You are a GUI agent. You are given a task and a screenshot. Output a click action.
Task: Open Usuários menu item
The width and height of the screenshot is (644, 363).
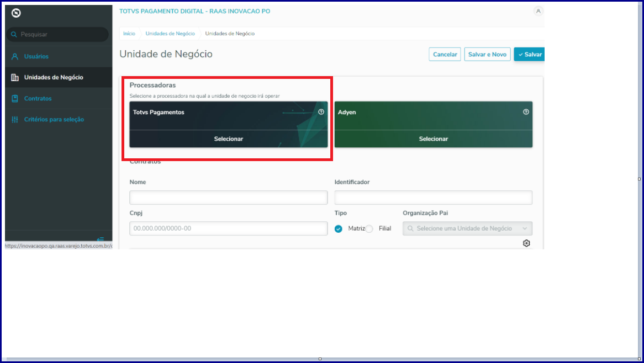click(x=59, y=57)
